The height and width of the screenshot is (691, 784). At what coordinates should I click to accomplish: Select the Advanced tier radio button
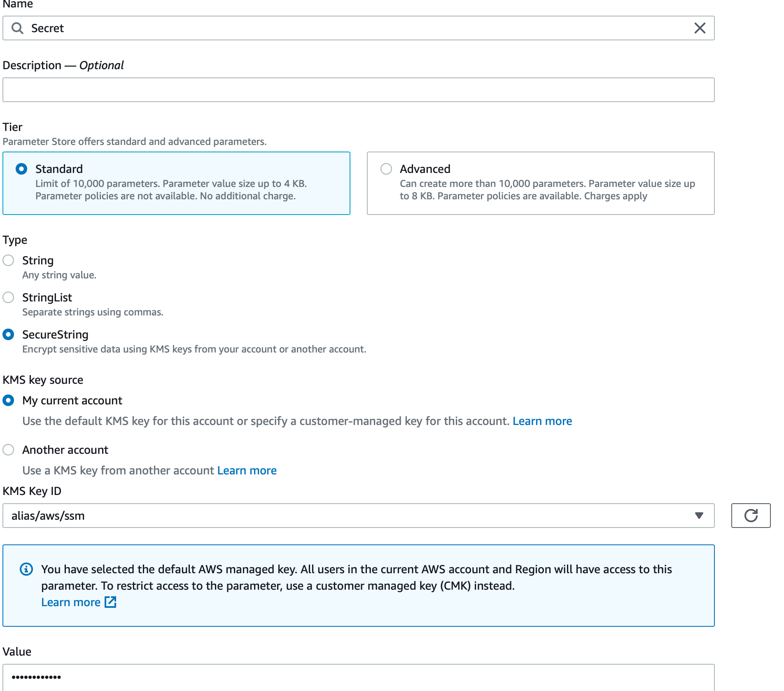386,169
